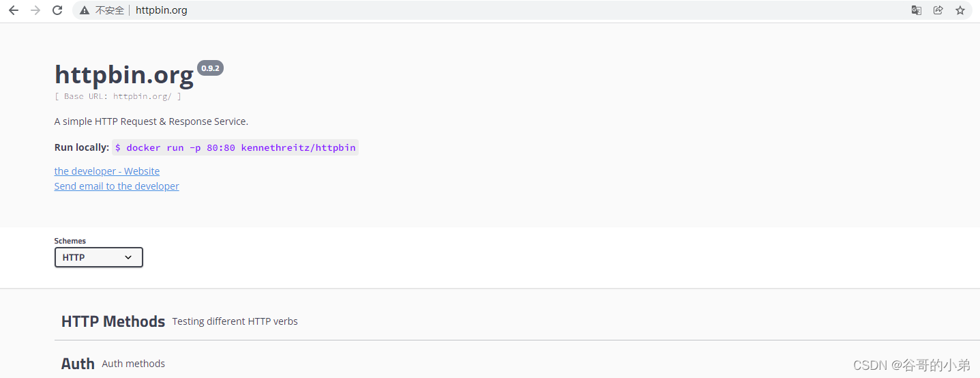
Task: Click the docker run command text
Action: click(x=235, y=147)
